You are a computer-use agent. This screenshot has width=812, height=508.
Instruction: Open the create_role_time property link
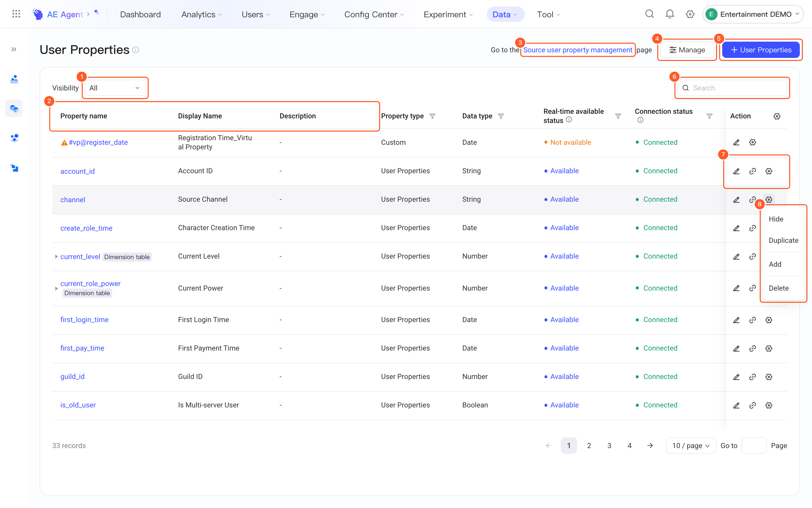pyautogui.click(x=86, y=228)
